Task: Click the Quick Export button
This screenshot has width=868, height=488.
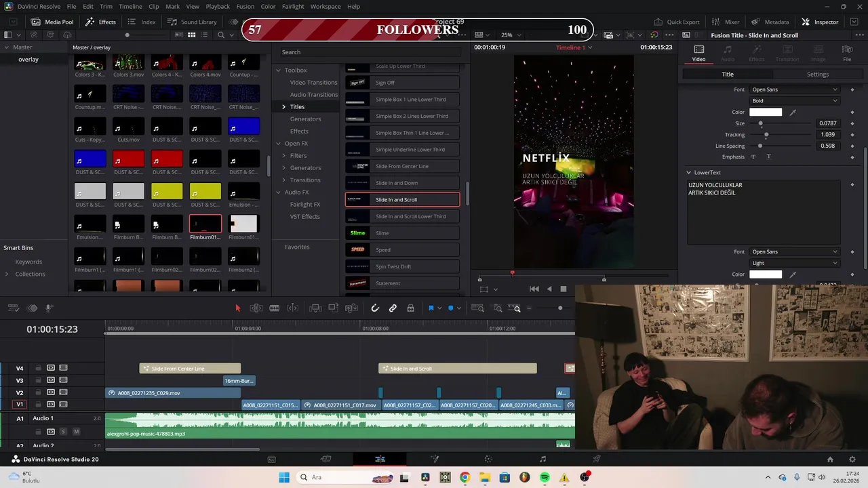Action: tap(676, 22)
